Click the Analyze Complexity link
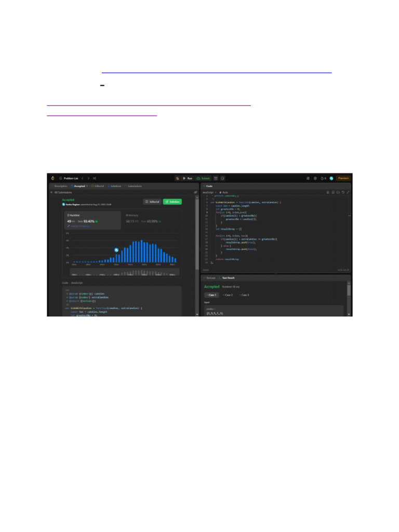Image resolution: width=399 pixels, height=532 pixels. coord(78,227)
